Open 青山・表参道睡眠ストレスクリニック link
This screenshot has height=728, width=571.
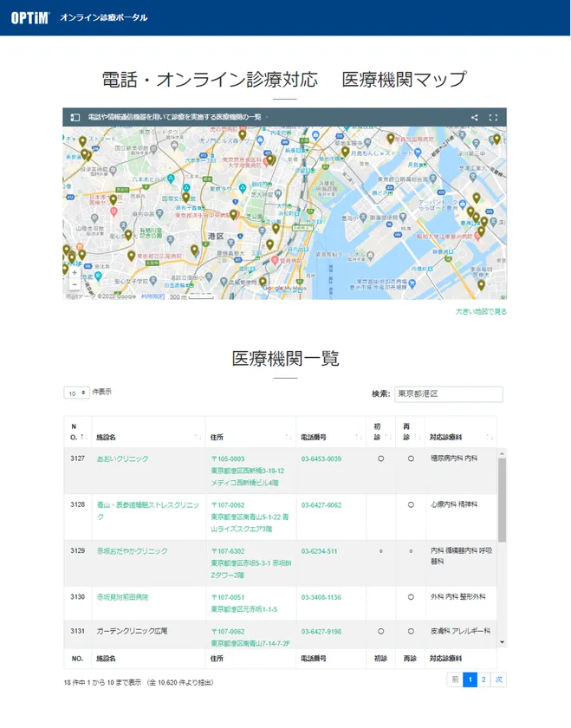(x=147, y=510)
